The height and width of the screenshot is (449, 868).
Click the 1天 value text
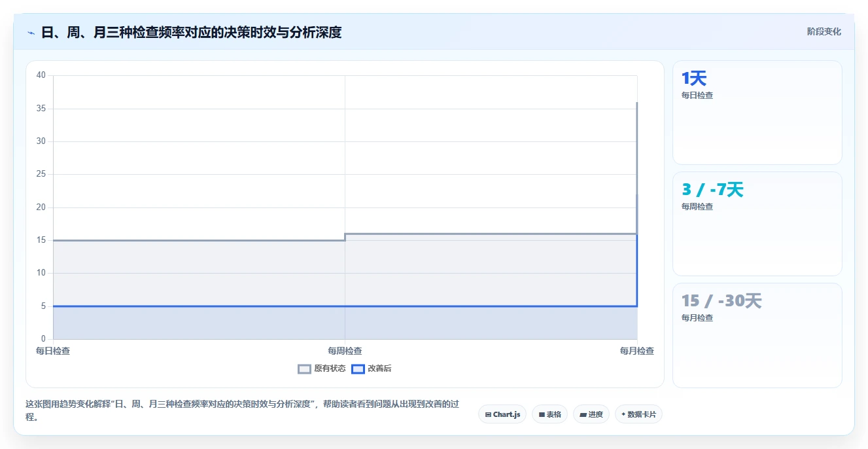[x=694, y=79]
